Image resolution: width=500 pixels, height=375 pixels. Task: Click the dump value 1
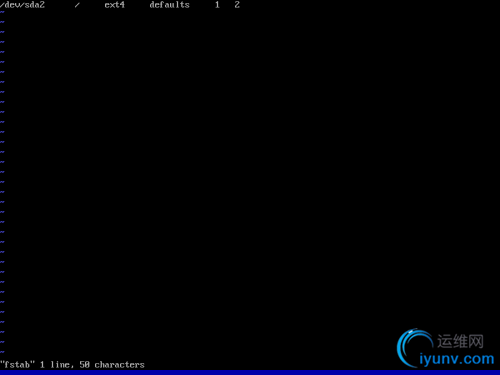pyautogui.click(x=217, y=5)
